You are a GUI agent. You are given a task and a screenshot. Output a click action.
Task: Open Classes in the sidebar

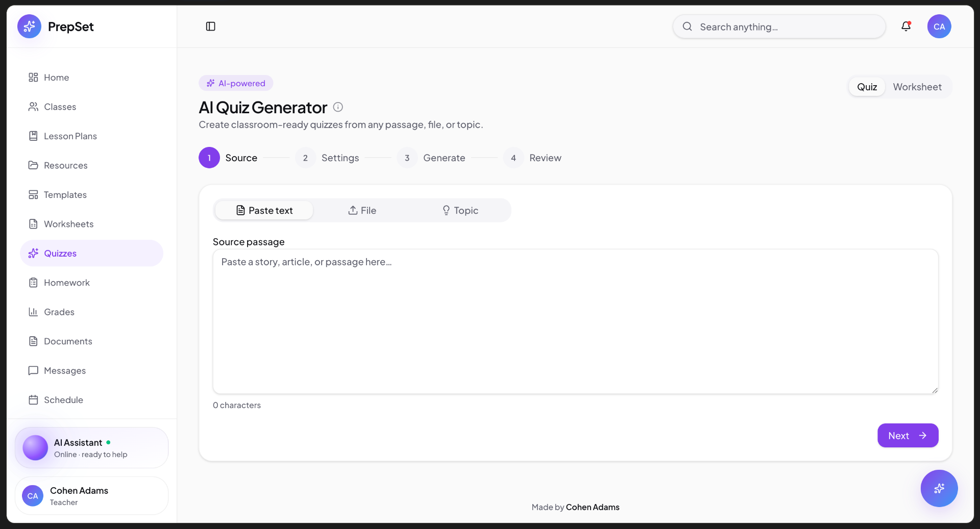(x=91, y=107)
